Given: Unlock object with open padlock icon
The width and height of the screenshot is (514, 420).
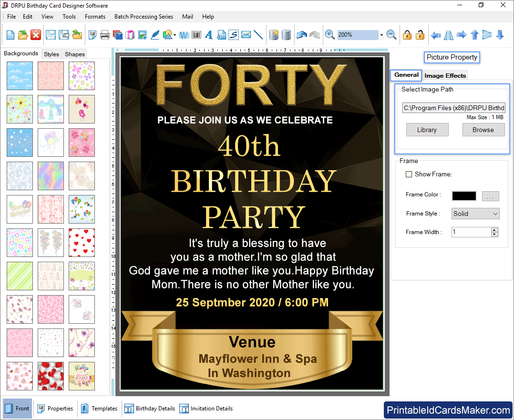Looking at the screenshot, I should pyautogui.click(x=420, y=35).
